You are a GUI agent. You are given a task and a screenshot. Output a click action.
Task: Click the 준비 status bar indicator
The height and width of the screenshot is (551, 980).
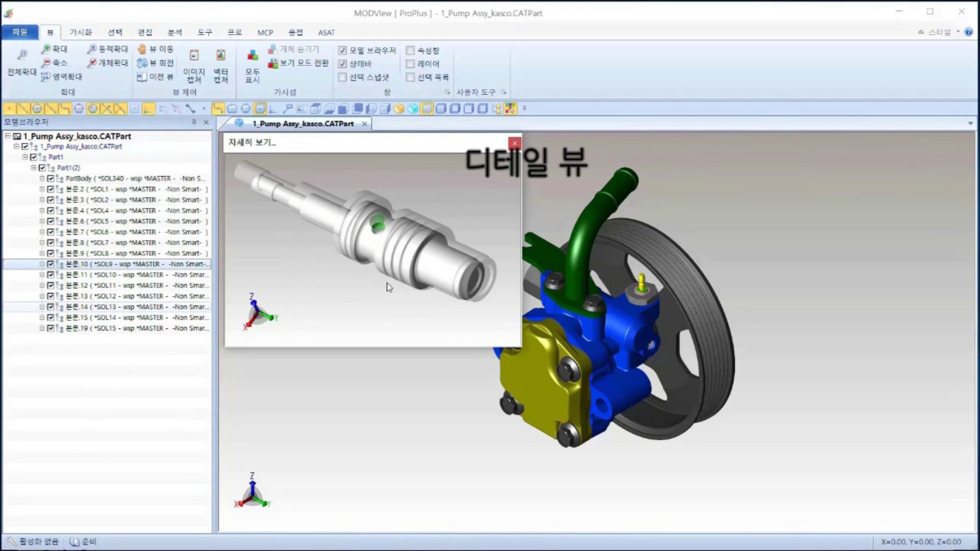point(88,541)
